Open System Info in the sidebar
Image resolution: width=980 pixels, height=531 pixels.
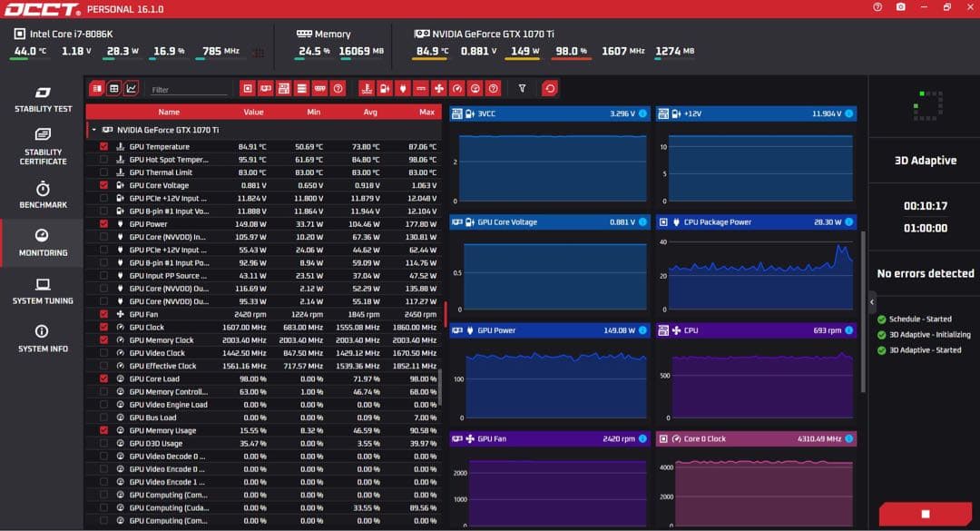43,339
